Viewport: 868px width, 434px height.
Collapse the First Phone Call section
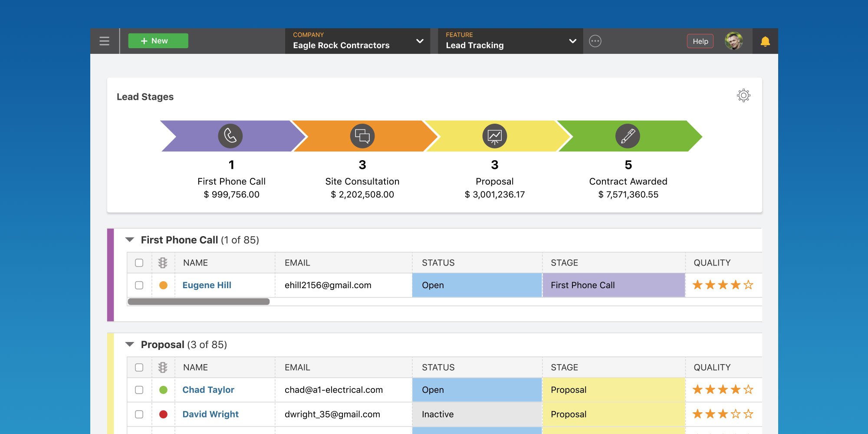[130, 240]
